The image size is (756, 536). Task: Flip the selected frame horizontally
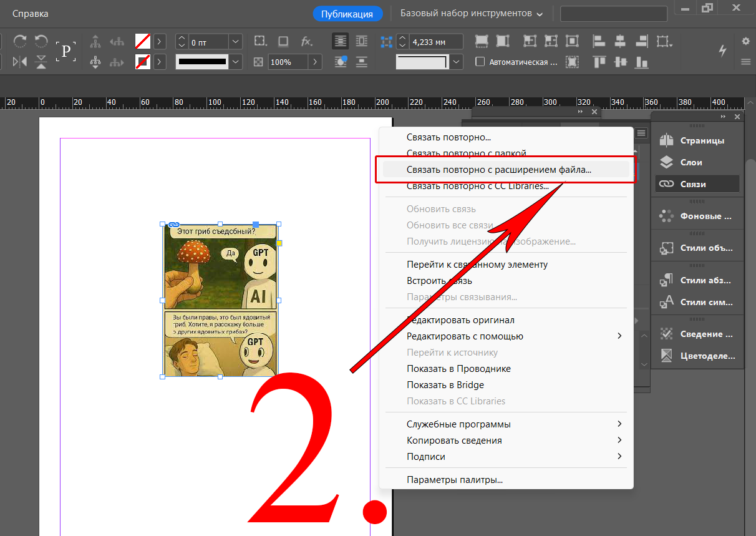point(20,62)
